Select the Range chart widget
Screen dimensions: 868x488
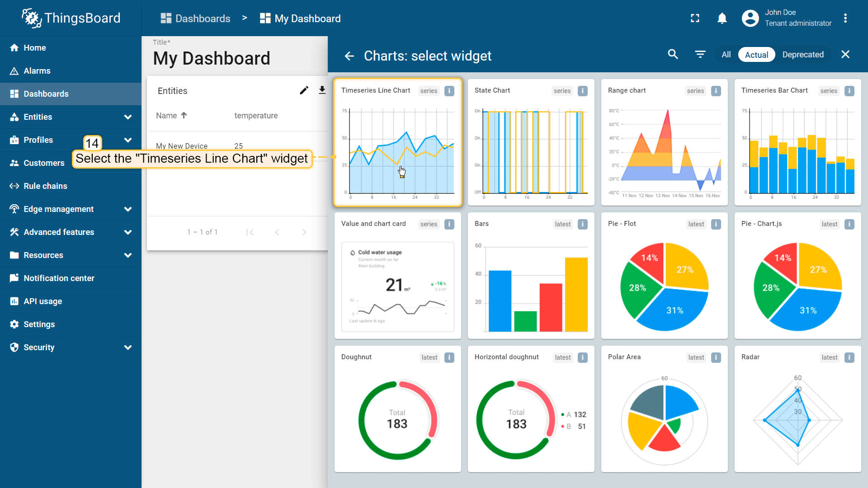665,142
